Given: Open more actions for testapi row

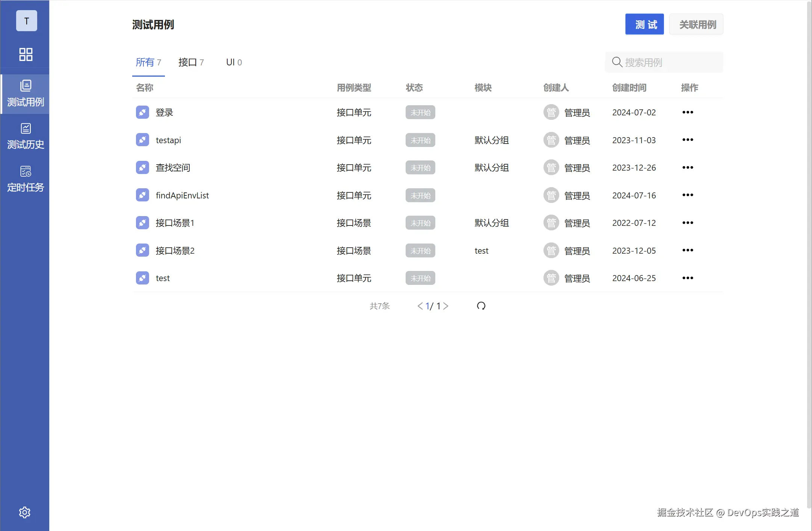Looking at the screenshot, I should click(688, 140).
